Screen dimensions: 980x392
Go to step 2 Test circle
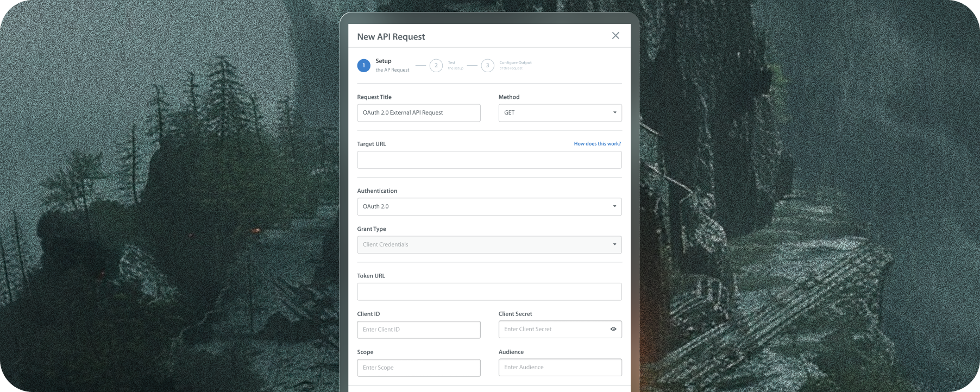(x=436, y=66)
